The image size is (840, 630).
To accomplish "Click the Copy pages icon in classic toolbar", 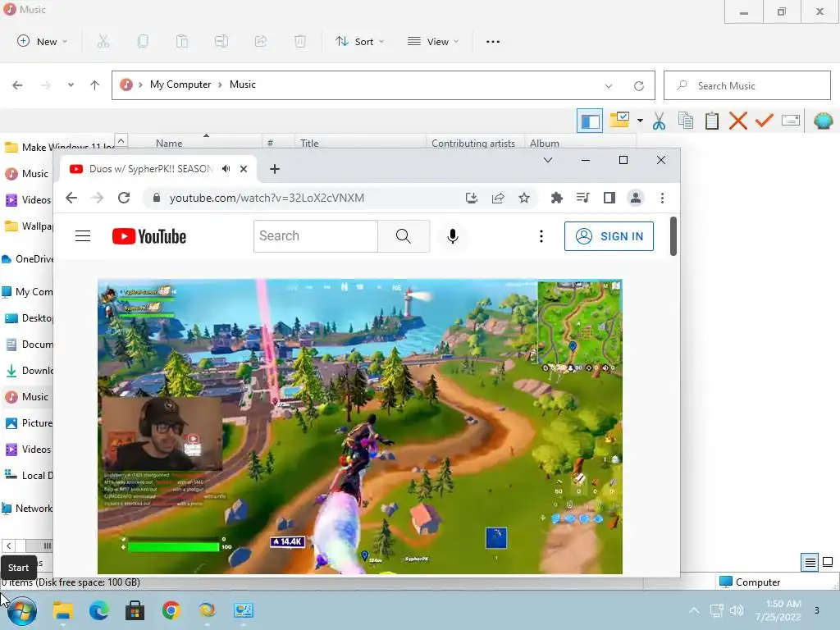I will point(686,121).
